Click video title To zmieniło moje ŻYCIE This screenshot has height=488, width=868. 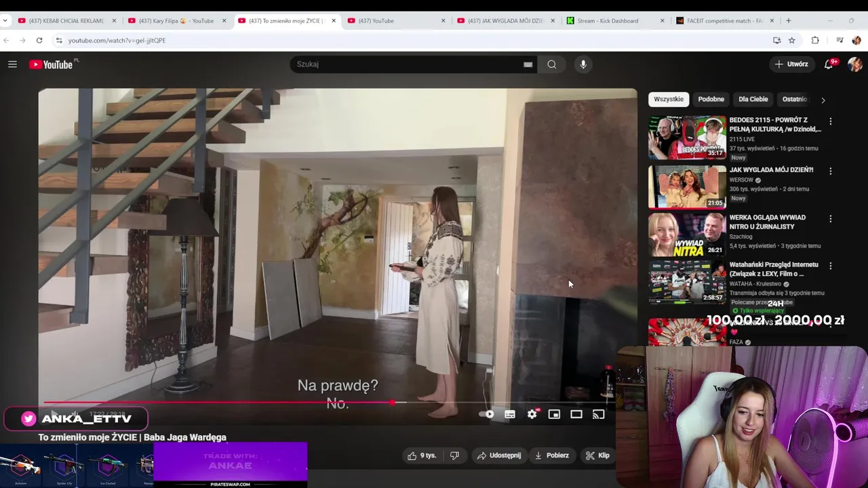click(132, 437)
